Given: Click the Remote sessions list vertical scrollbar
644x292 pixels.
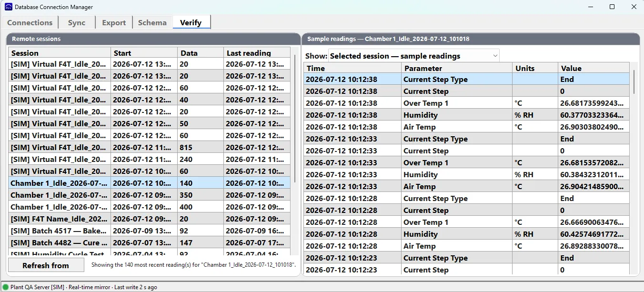Looking at the screenshot, I should [x=295, y=118].
